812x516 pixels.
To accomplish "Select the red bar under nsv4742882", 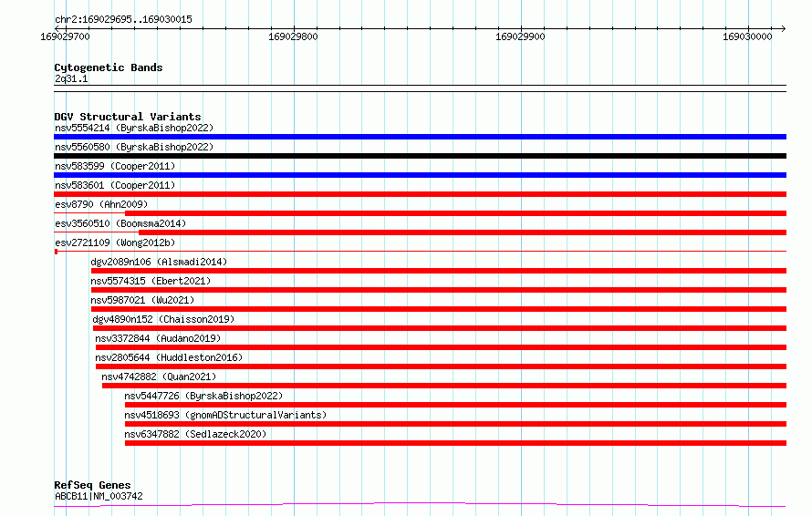I will [x=444, y=386].
